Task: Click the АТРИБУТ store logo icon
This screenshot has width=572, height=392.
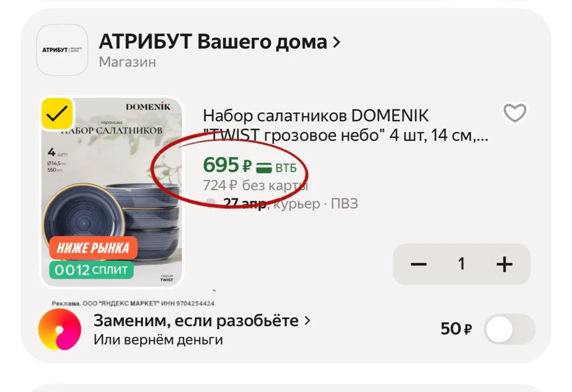Action: (x=62, y=50)
